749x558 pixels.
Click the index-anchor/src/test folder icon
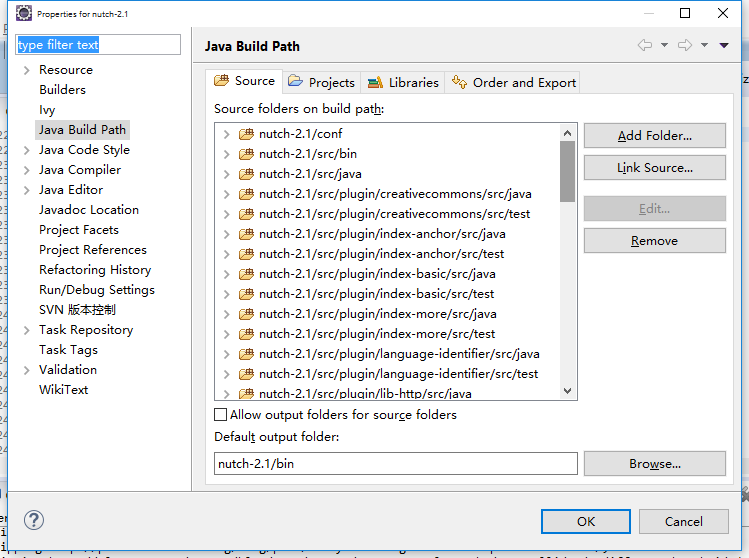coord(246,254)
